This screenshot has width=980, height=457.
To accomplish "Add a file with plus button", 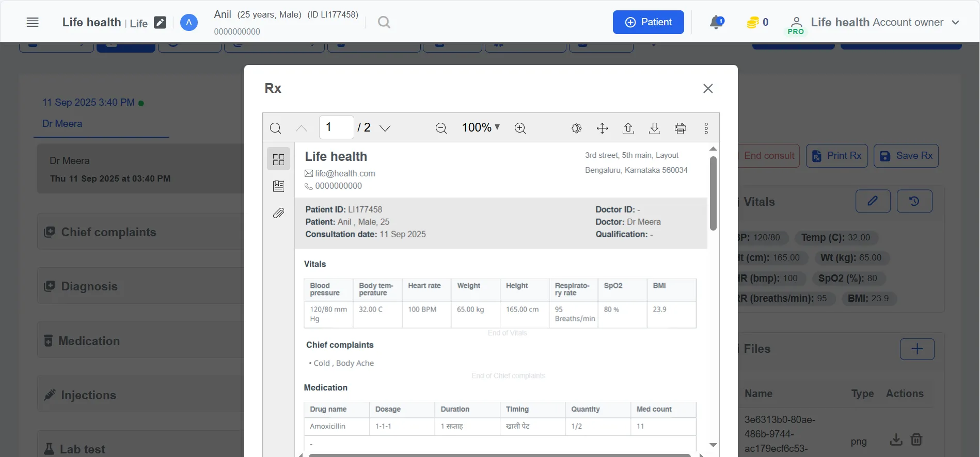I will click(917, 349).
